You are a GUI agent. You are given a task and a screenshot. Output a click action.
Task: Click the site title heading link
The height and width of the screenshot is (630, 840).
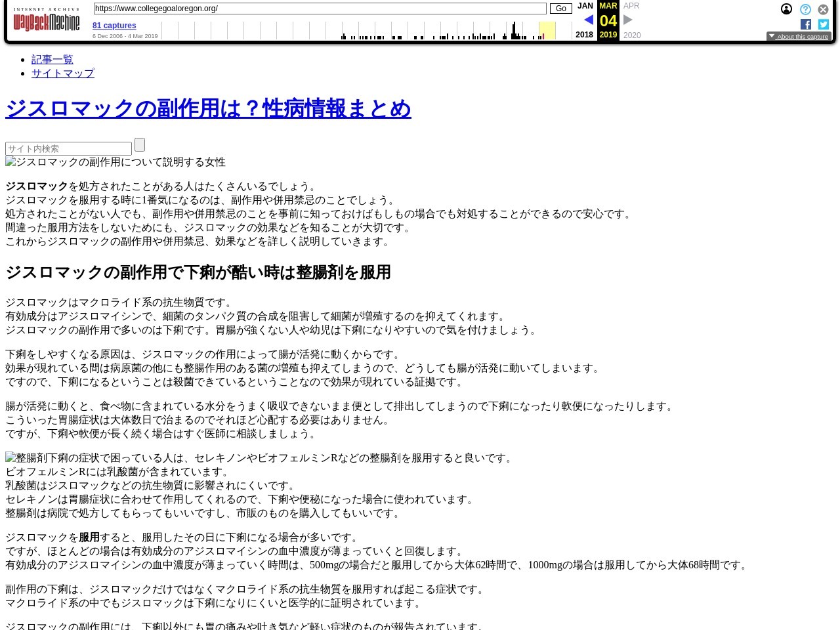[208, 109]
